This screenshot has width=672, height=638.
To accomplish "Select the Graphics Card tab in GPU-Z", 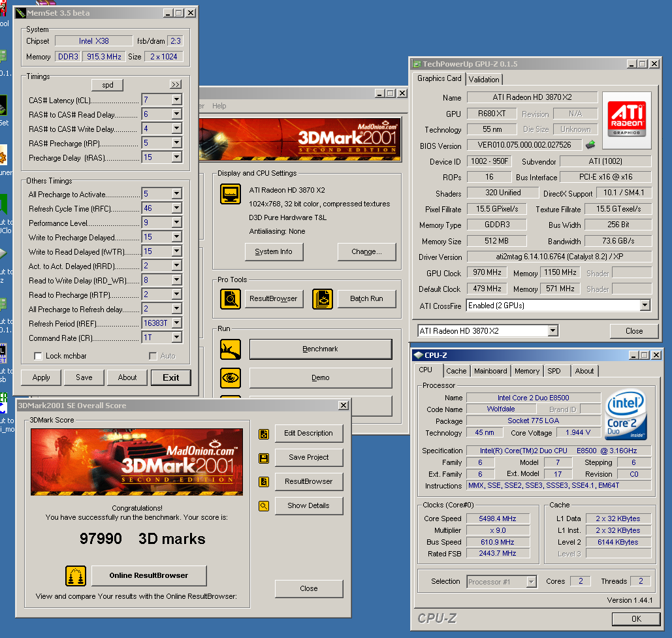I will (440, 78).
